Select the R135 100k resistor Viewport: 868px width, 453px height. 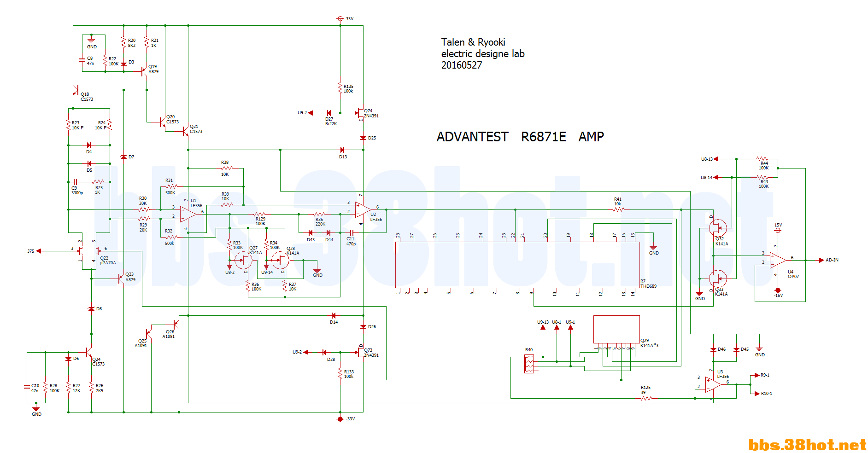point(340,88)
